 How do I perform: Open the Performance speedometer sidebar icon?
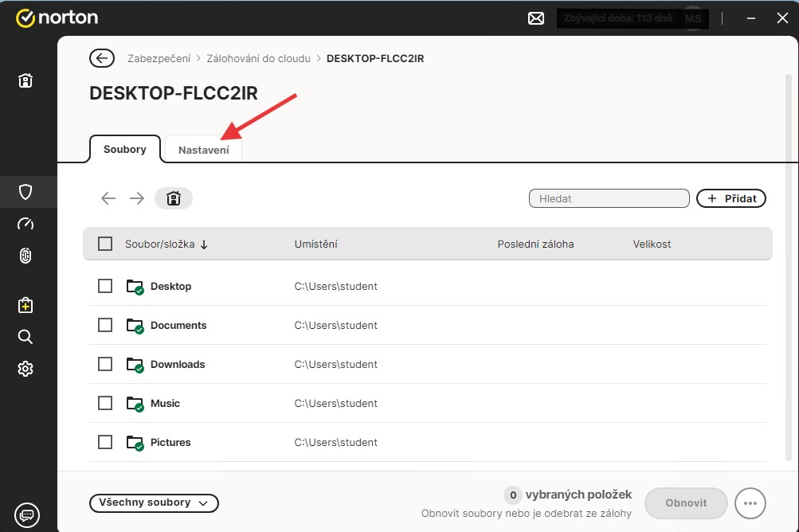point(25,224)
